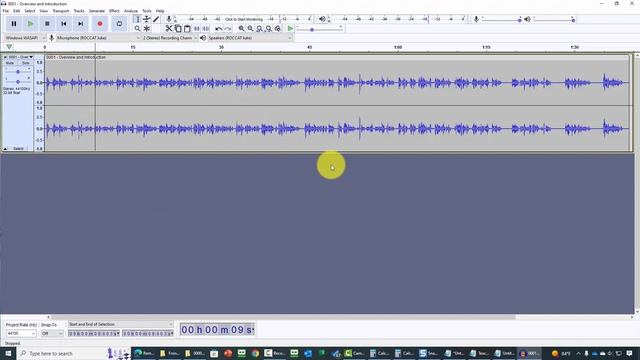The width and height of the screenshot is (640, 360).
Task: Open the Transport menu
Action: coord(61,11)
